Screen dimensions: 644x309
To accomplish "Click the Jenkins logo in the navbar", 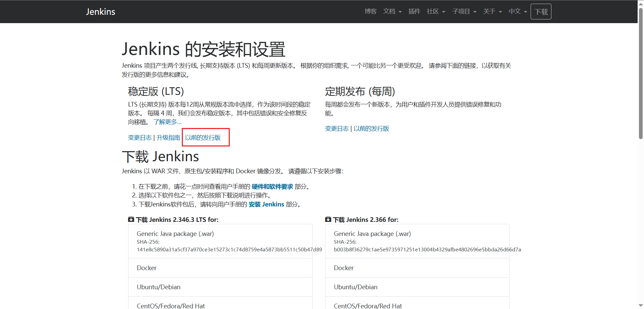I will (100, 12).
